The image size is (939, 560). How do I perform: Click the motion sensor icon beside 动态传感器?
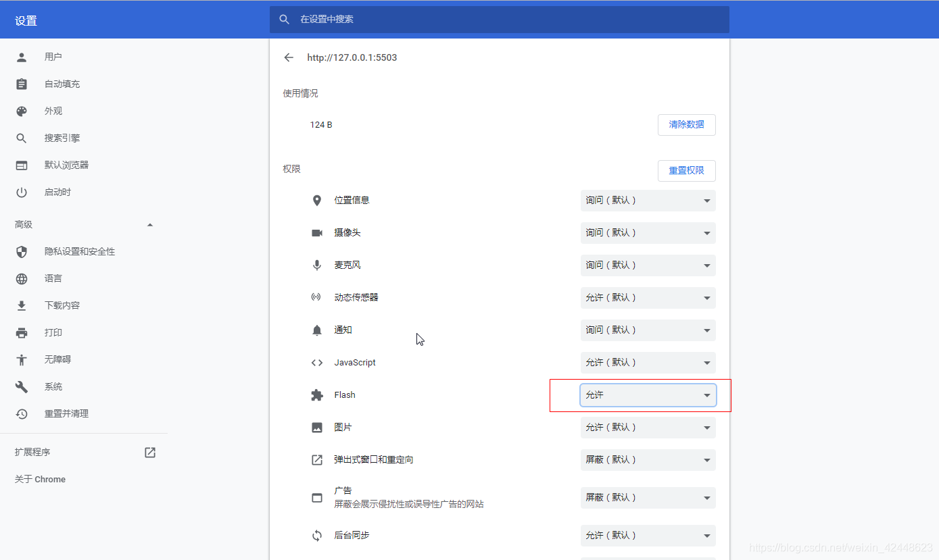316,297
